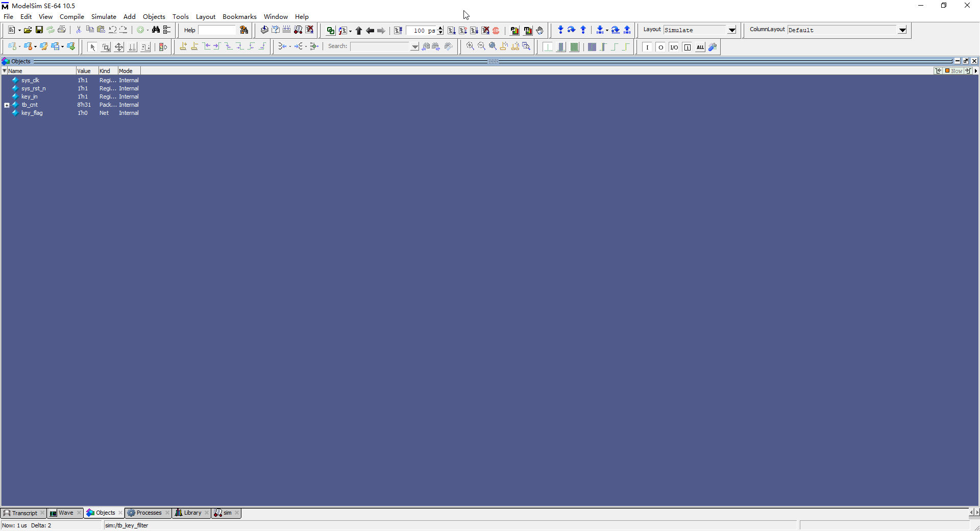This screenshot has height=531, width=980.
Task: Increase run length with up stepper
Action: coord(440,28)
